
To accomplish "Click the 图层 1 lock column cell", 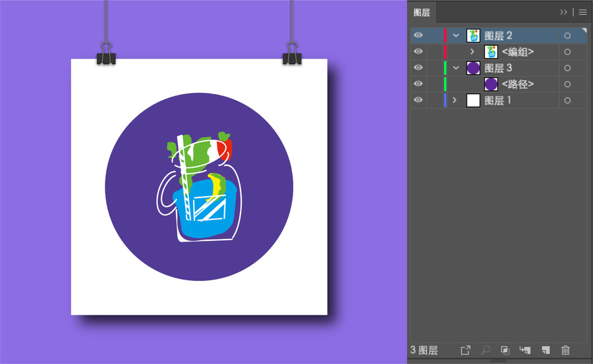I will (x=435, y=101).
